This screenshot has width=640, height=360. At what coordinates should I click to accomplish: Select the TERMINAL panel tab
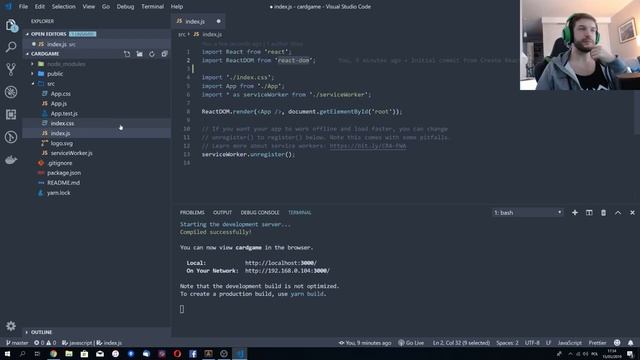tap(300, 213)
